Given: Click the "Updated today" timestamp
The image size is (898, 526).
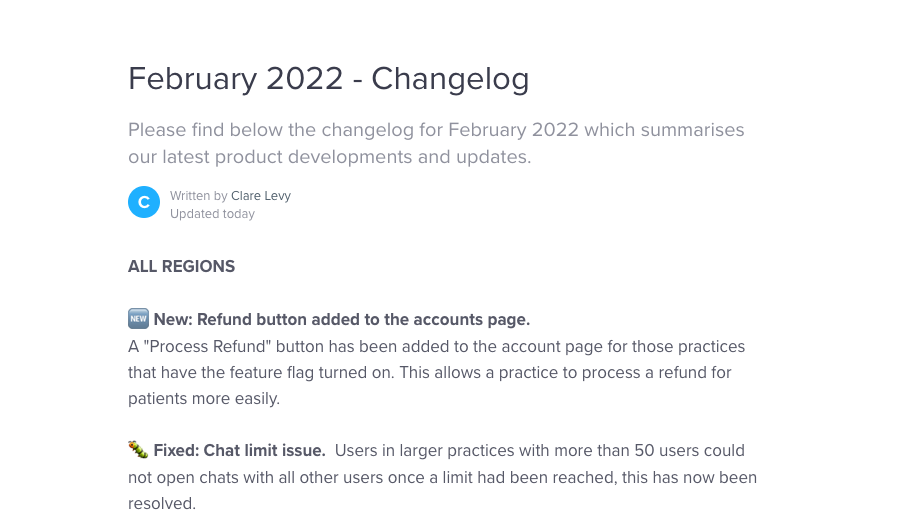Looking at the screenshot, I should pos(212,214).
